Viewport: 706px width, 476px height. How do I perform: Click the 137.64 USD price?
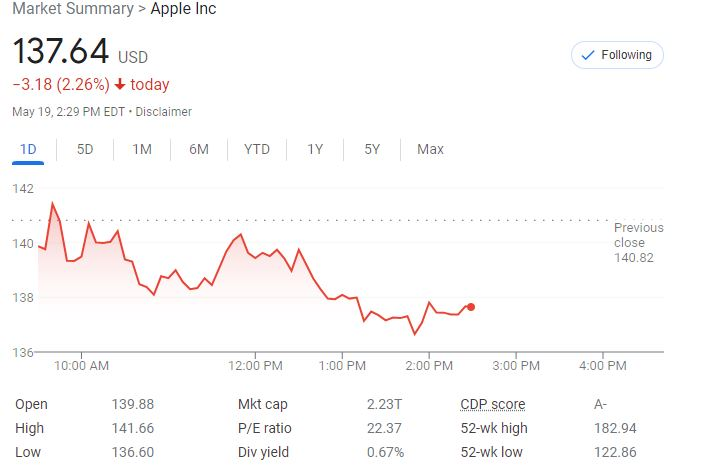tap(61, 52)
